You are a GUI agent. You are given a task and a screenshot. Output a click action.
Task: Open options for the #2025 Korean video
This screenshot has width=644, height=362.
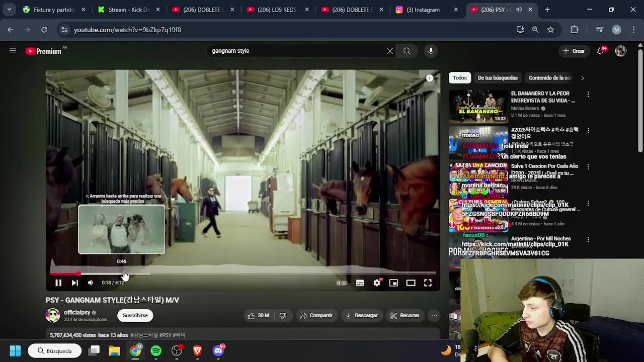coord(588,130)
